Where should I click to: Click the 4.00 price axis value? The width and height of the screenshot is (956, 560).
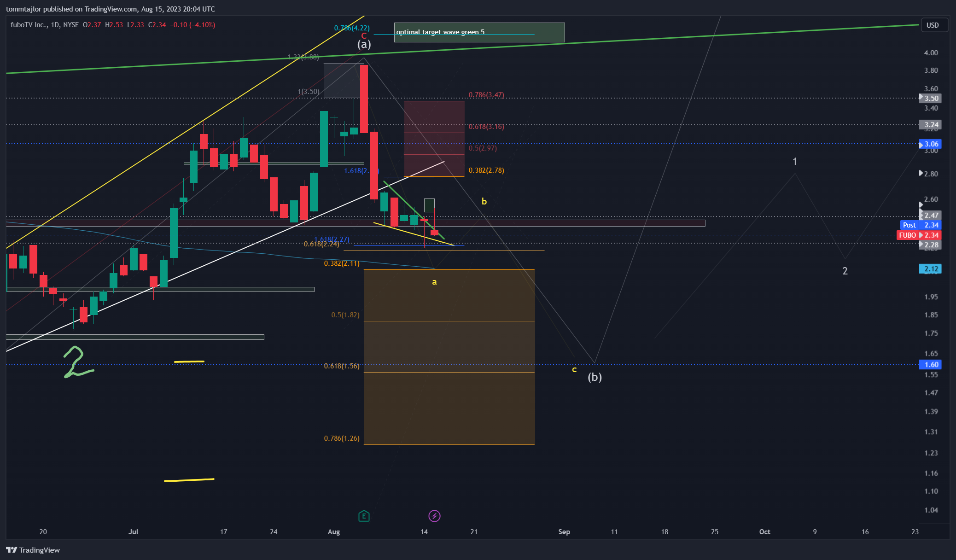coord(931,53)
